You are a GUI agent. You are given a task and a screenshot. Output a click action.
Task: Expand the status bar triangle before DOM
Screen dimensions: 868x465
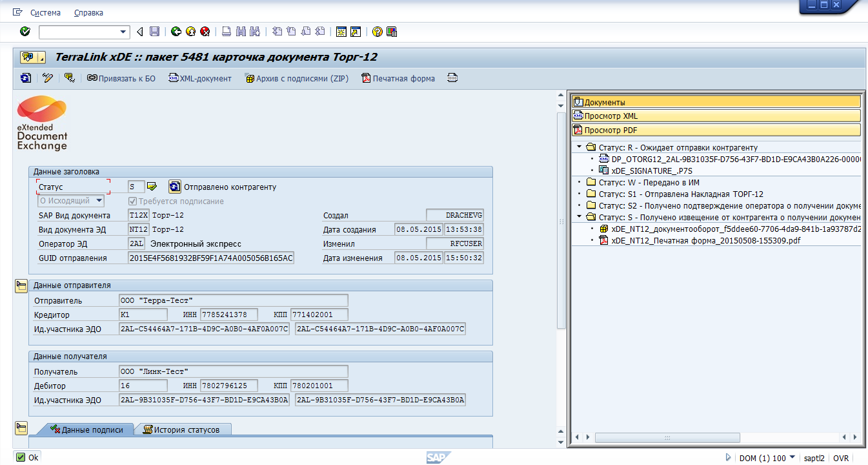(729, 458)
